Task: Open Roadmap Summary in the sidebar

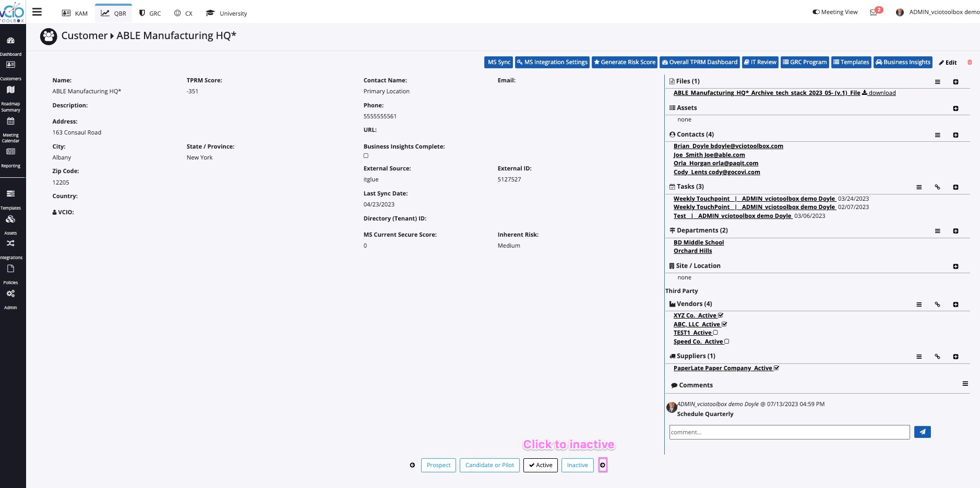Action: (x=10, y=99)
